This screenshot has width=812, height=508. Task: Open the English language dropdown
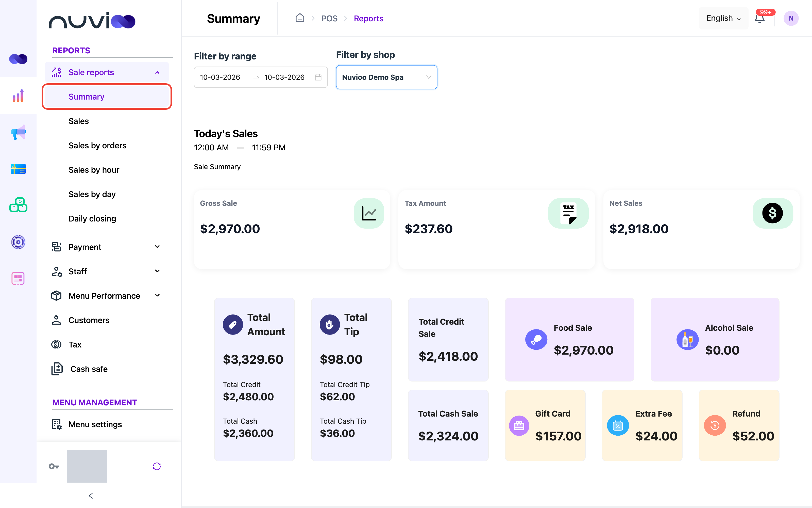(723, 18)
